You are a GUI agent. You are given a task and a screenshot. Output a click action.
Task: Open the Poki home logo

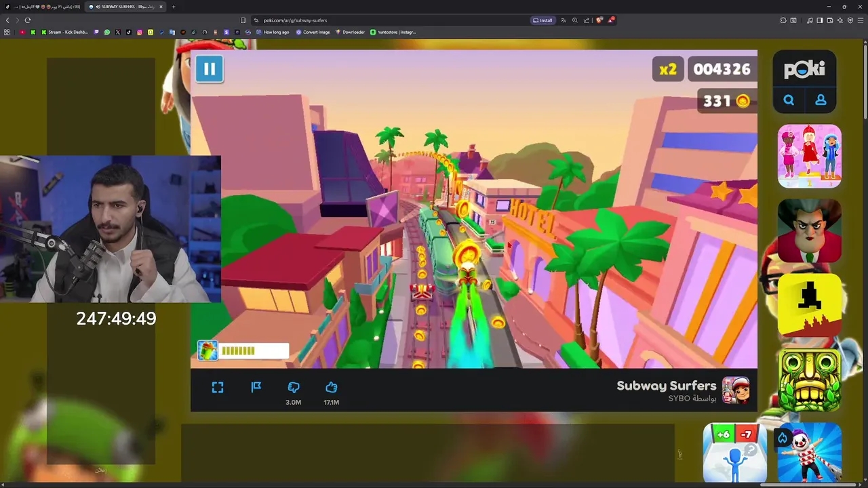pos(804,69)
